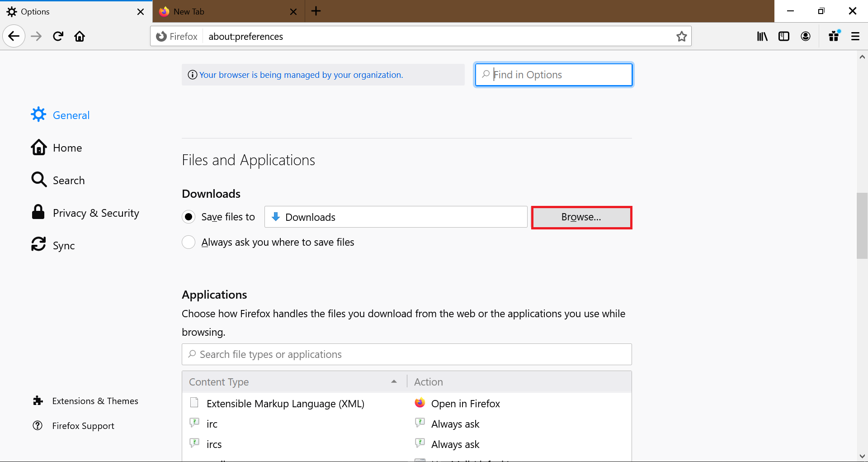Image resolution: width=868 pixels, height=462 pixels.
Task: Click the page vertical scrollbar thumb
Action: (x=862, y=225)
